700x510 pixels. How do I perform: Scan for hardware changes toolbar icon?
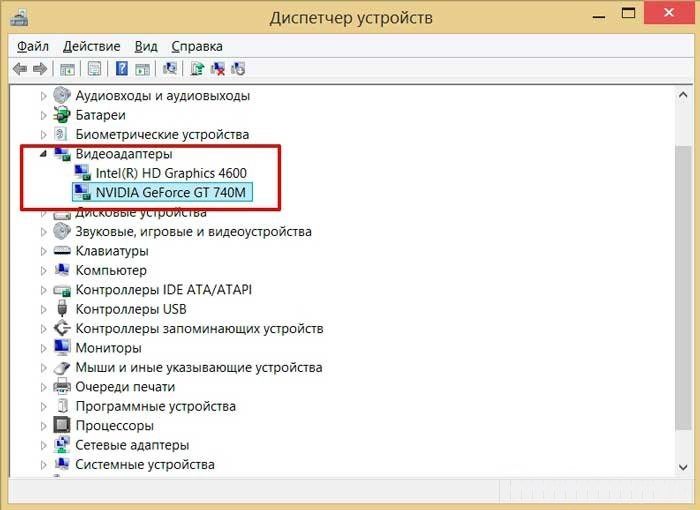click(170, 69)
